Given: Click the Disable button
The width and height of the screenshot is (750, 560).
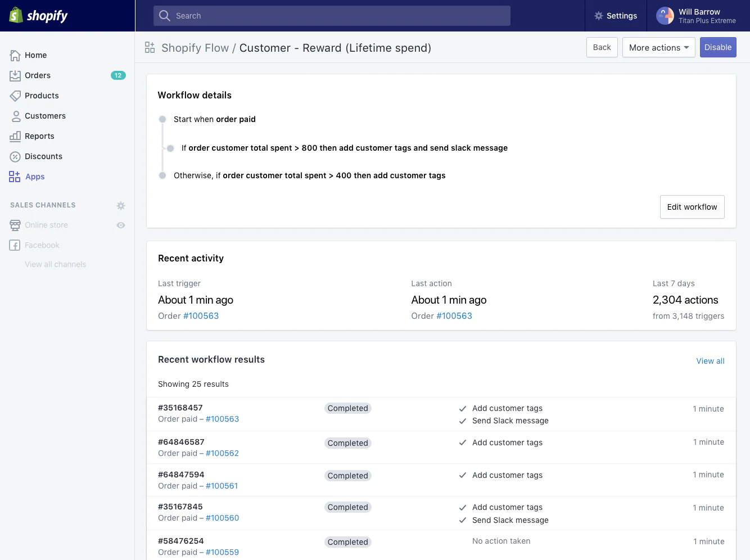Looking at the screenshot, I should tap(718, 47).
